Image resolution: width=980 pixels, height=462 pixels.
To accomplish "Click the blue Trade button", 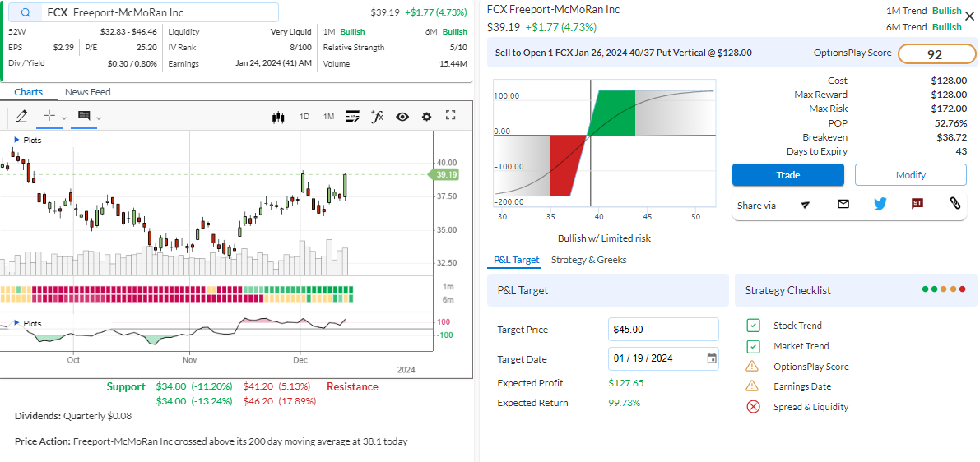I will point(788,175).
